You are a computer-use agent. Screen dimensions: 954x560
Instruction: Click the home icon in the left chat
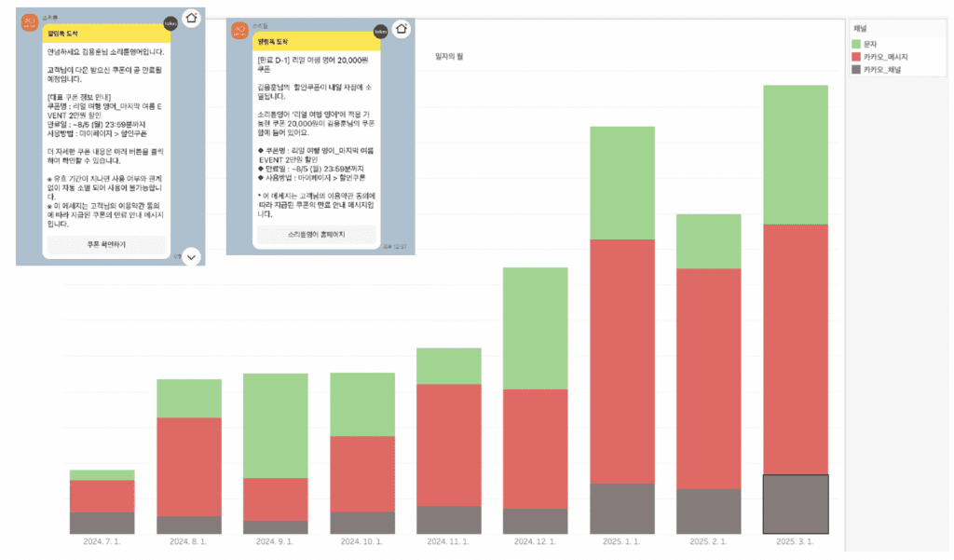point(191,18)
